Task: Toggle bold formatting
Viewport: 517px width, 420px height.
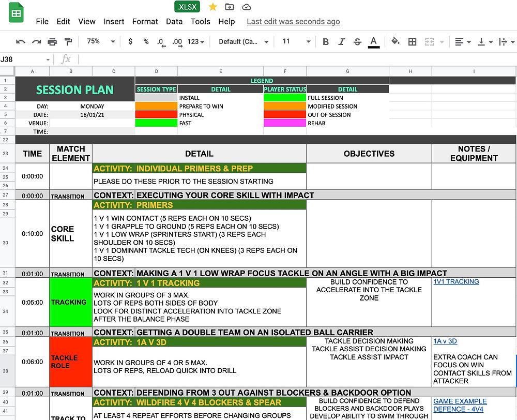Action: point(326,41)
